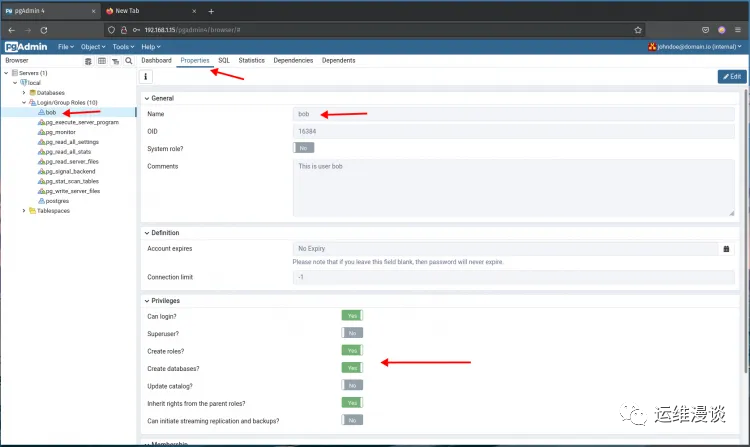This screenshot has height=447, width=750.
Task: Toggle Inherit rights from parent roles switch
Action: [353, 403]
